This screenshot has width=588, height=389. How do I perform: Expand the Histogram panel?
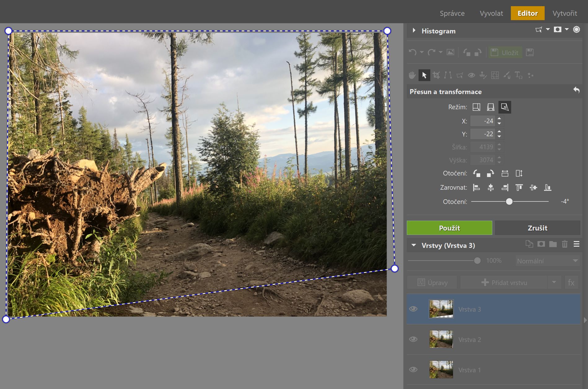pyautogui.click(x=414, y=30)
